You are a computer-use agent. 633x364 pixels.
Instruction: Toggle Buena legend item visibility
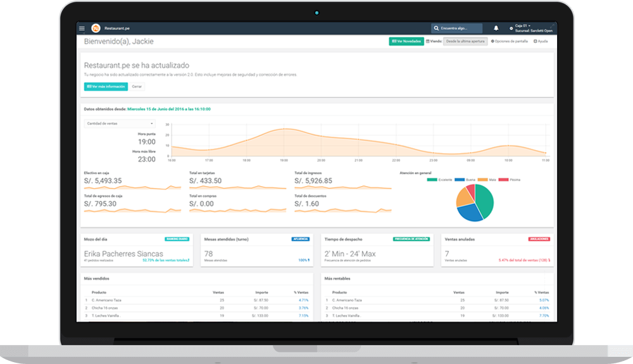click(x=465, y=180)
